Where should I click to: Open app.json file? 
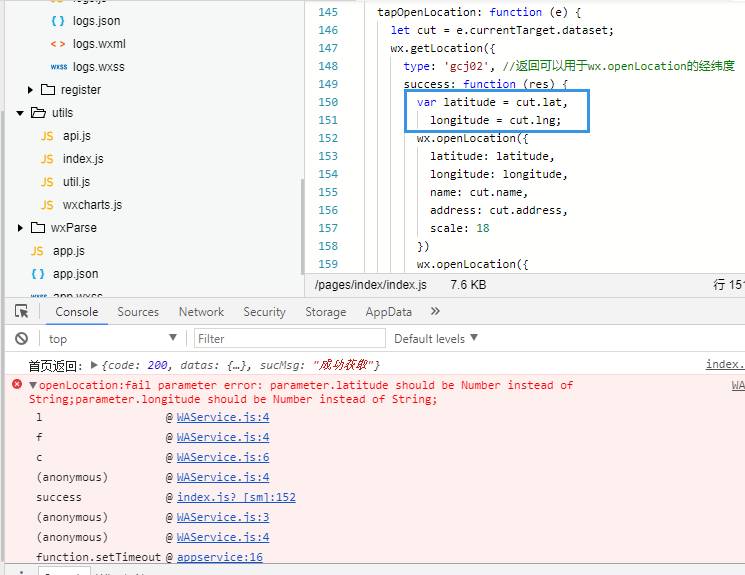click(76, 274)
